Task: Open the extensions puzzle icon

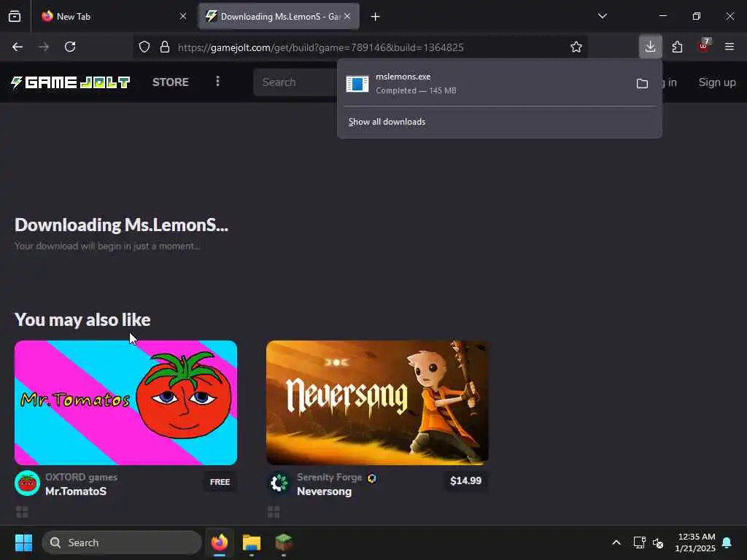Action: click(677, 47)
